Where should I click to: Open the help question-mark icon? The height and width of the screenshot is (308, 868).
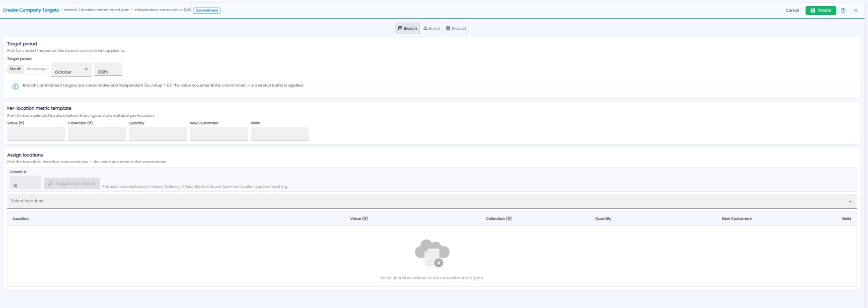click(x=843, y=10)
